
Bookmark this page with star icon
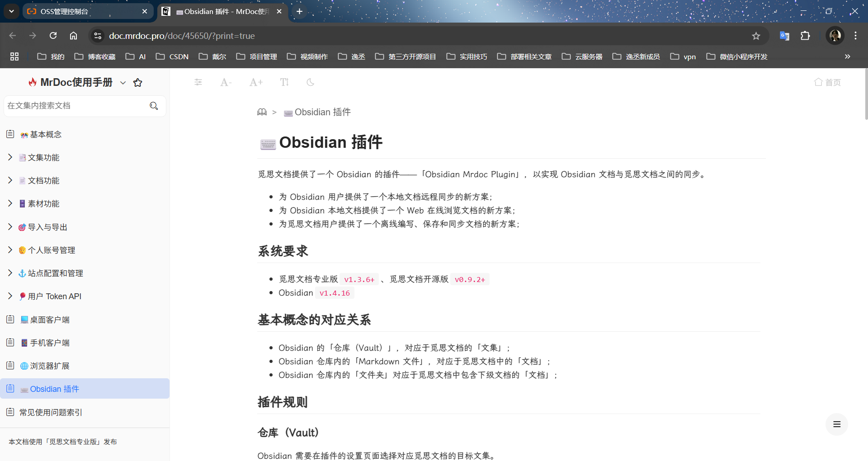click(756, 36)
